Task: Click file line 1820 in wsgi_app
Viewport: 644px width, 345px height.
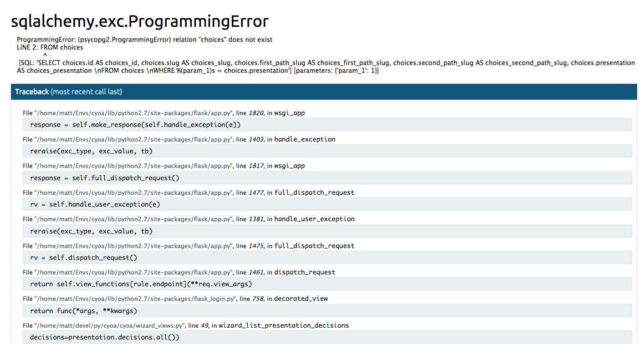Action: pos(164,113)
